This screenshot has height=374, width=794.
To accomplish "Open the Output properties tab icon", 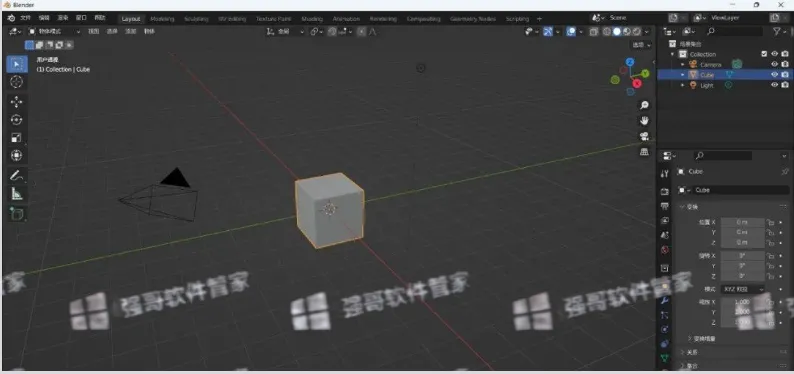I will tap(665, 206).
